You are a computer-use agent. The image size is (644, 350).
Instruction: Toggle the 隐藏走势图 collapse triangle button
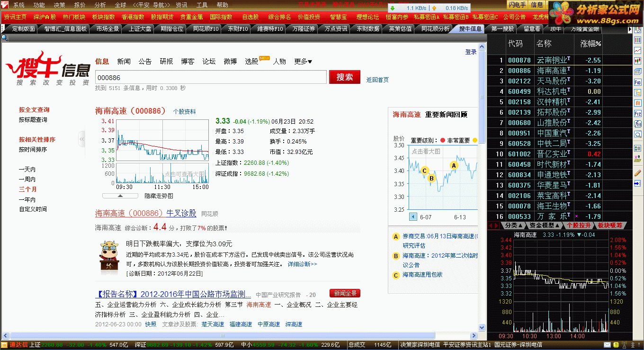click(x=120, y=196)
